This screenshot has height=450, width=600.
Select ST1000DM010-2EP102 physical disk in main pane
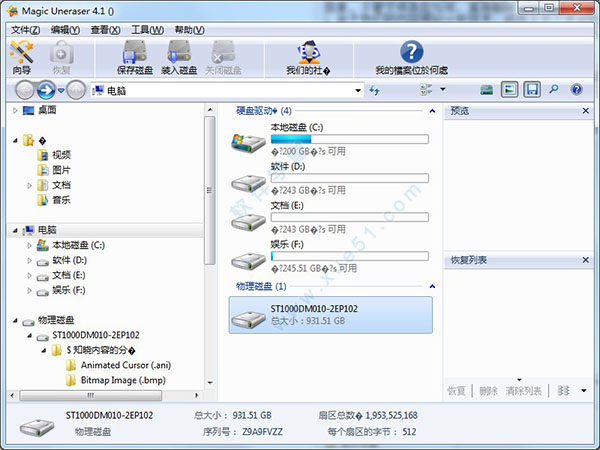tap(331, 315)
